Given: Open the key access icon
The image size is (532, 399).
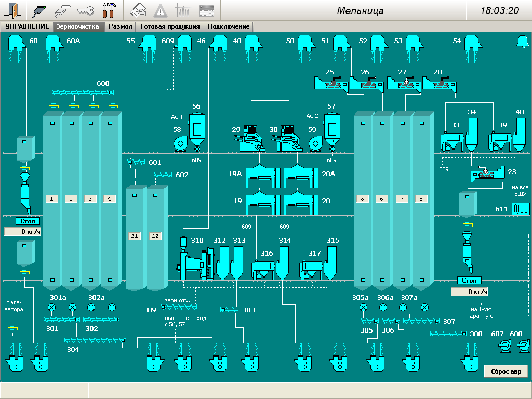Looking at the screenshot, I should click(x=86, y=10).
